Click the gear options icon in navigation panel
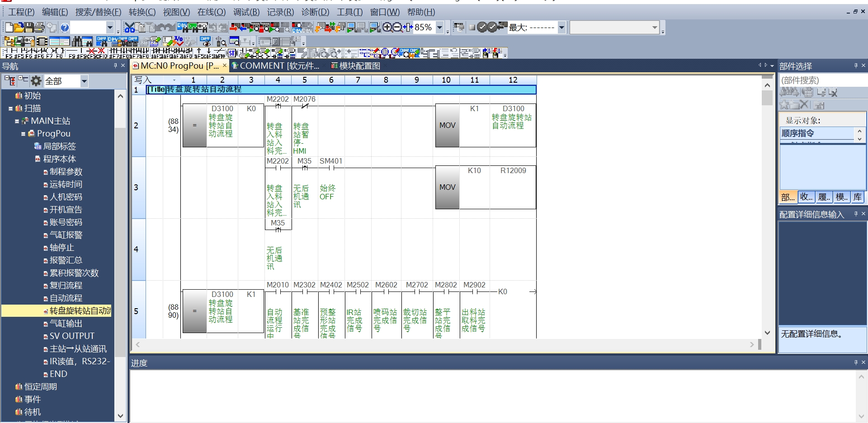Image resolution: width=868 pixels, height=423 pixels. (36, 81)
